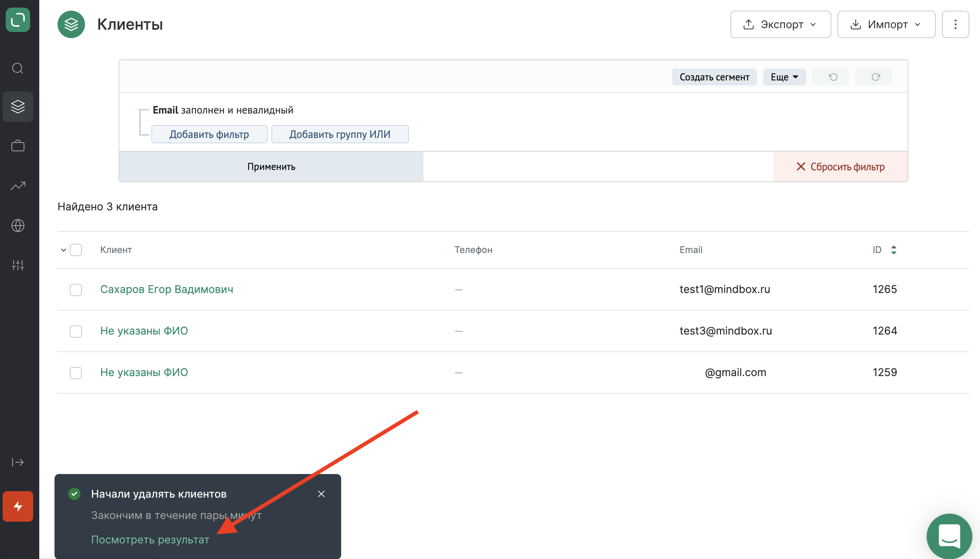Open the search icon in sidebar
Image resolution: width=980 pixels, height=559 pixels.
click(18, 68)
